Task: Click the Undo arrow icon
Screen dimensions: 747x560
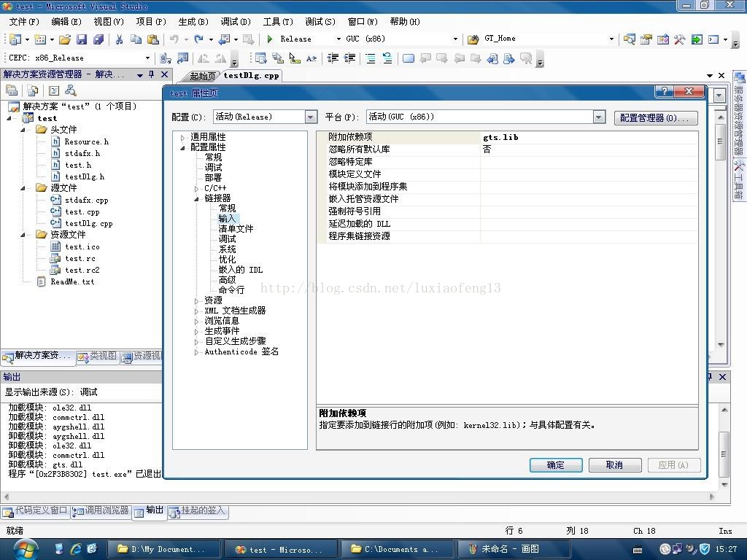Action: tap(174, 39)
